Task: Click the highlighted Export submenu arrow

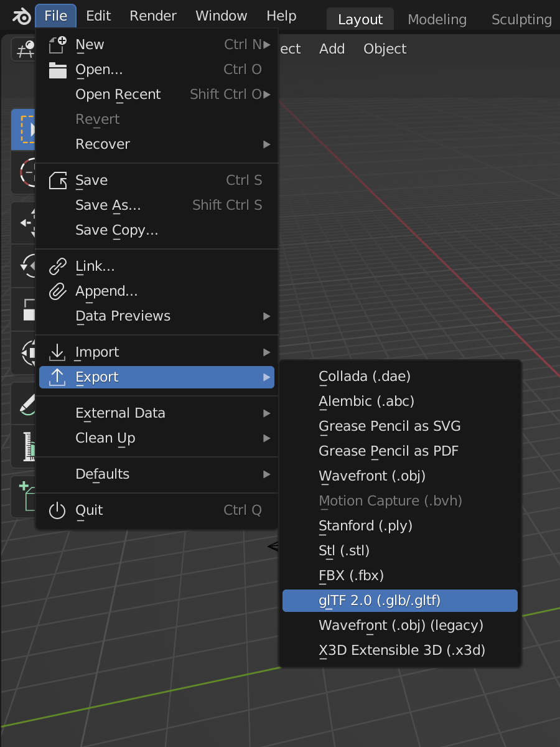Action: [x=267, y=377]
